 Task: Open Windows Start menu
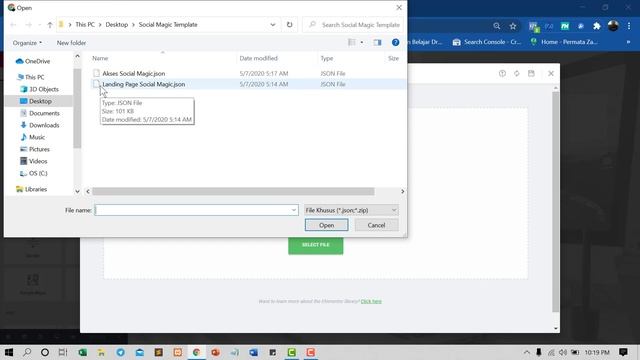click(9, 352)
